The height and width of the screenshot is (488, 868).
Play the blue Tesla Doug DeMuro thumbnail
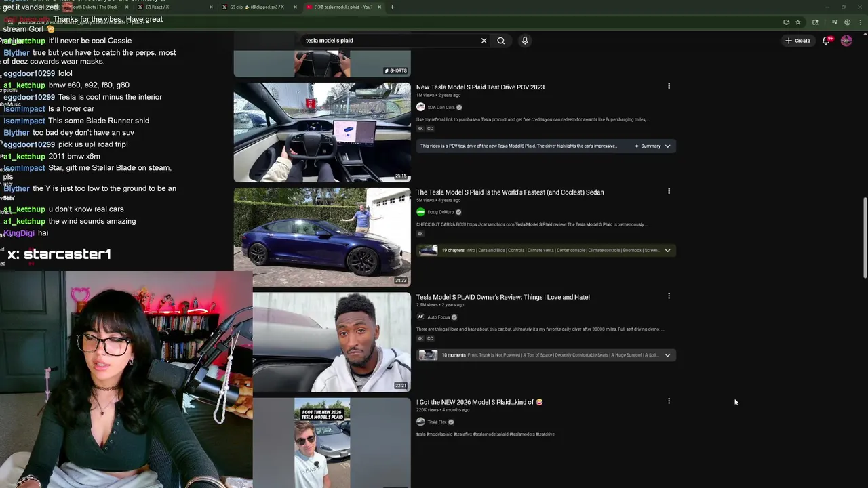pyautogui.click(x=322, y=237)
